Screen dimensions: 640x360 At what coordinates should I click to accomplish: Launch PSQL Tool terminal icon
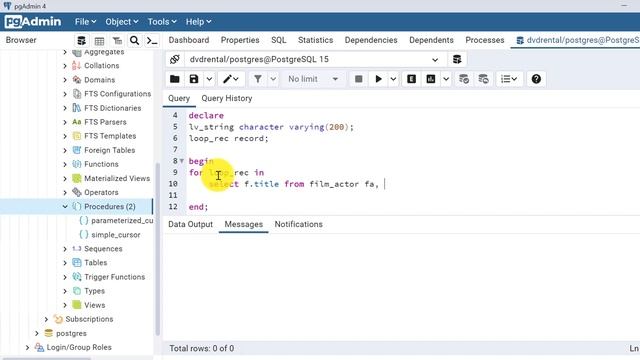152,40
